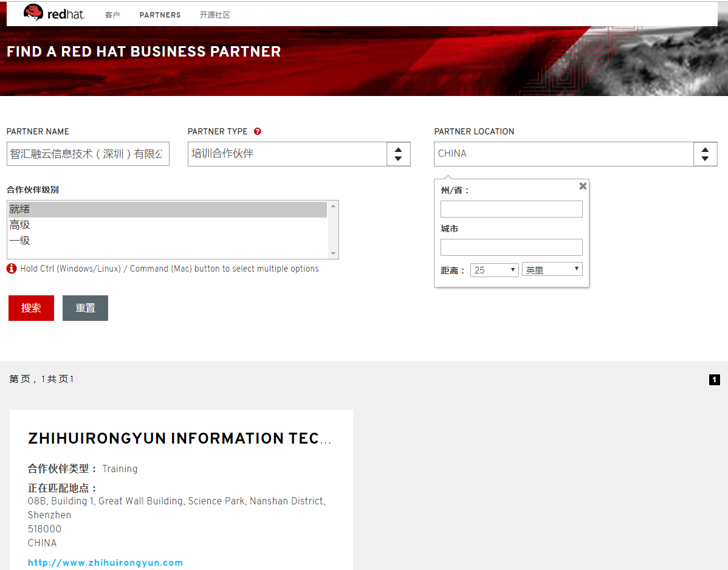Click the address line starting with 08B, Building 1

point(177,501)
